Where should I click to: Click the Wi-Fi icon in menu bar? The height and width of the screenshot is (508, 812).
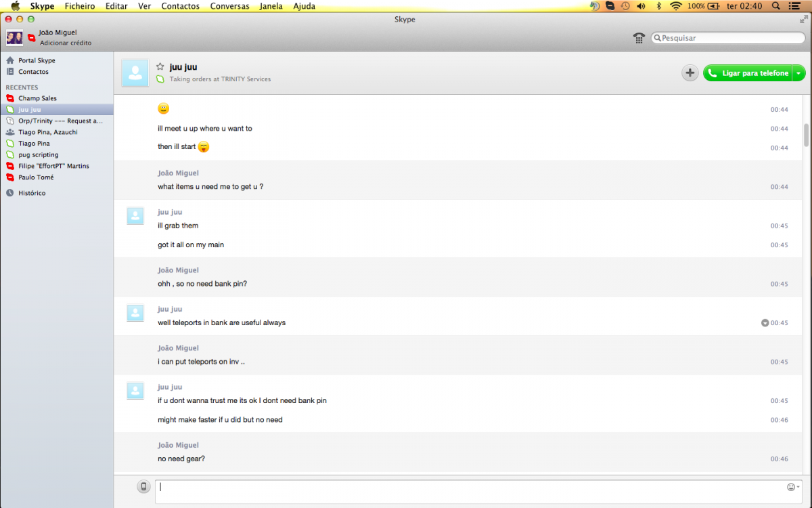click(675, 6)
